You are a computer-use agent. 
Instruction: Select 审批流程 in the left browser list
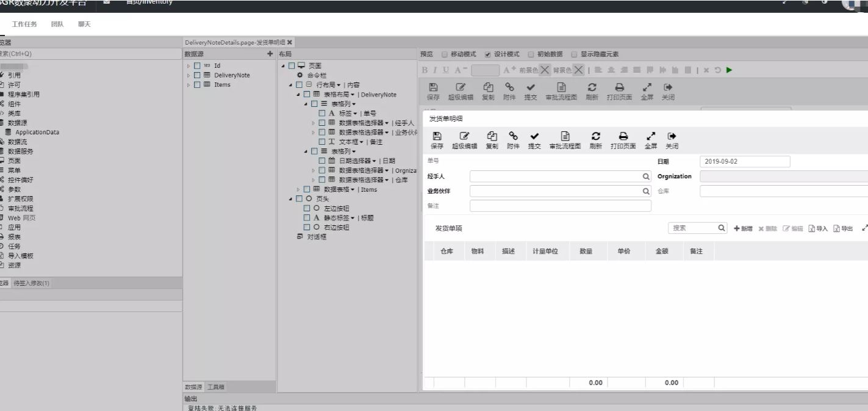(21, 208)
